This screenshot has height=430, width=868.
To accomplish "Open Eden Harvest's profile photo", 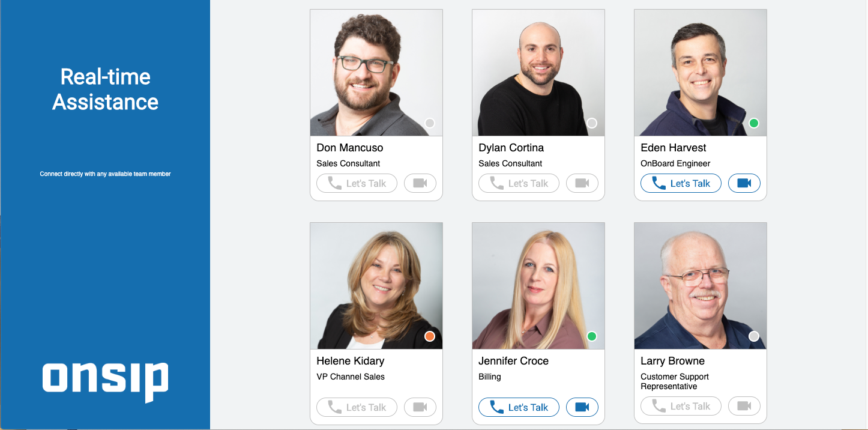I will click(701, 73).
